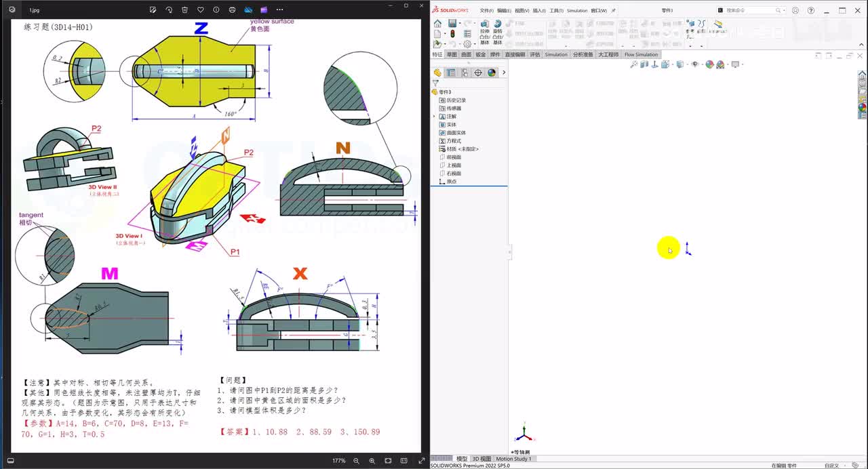Switch to the 草图 ribbon tab
The width and height of the screenshot is (868, 469).
pos(452,54)
